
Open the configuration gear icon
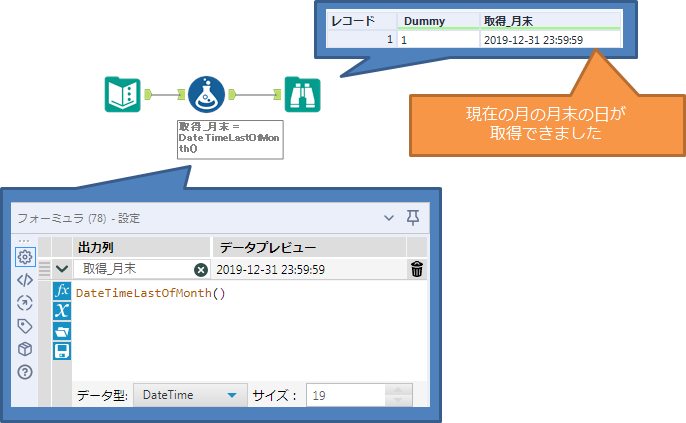pos(25,257)
